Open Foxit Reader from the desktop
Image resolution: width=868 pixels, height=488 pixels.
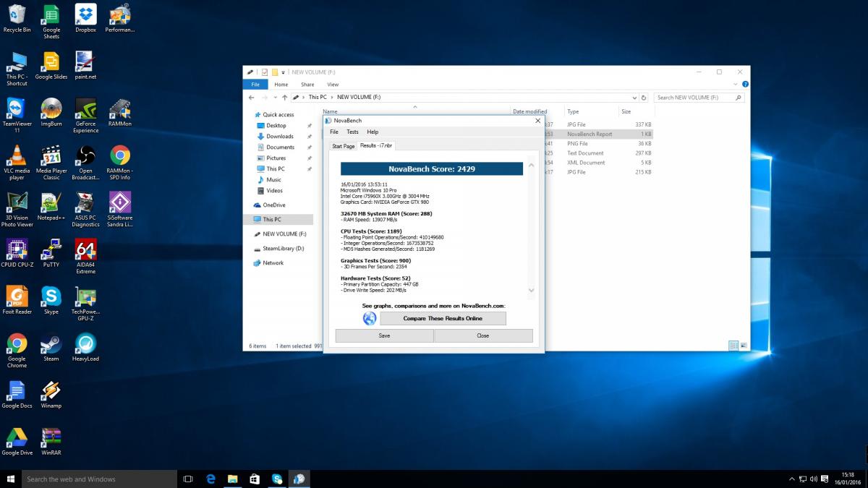17,301
